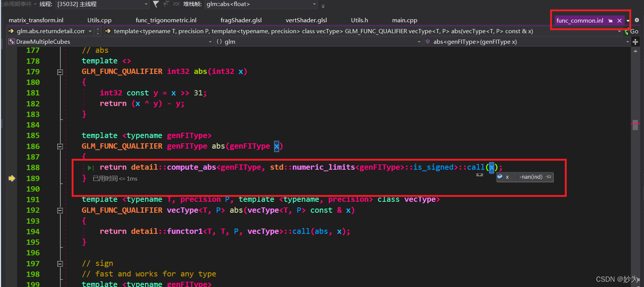Image resolution: width=644 pixels, height=287 pixels.
Task: Open the abs<genFIType>(genFIType x) member dropdown
Action: (x=527, y=42)
